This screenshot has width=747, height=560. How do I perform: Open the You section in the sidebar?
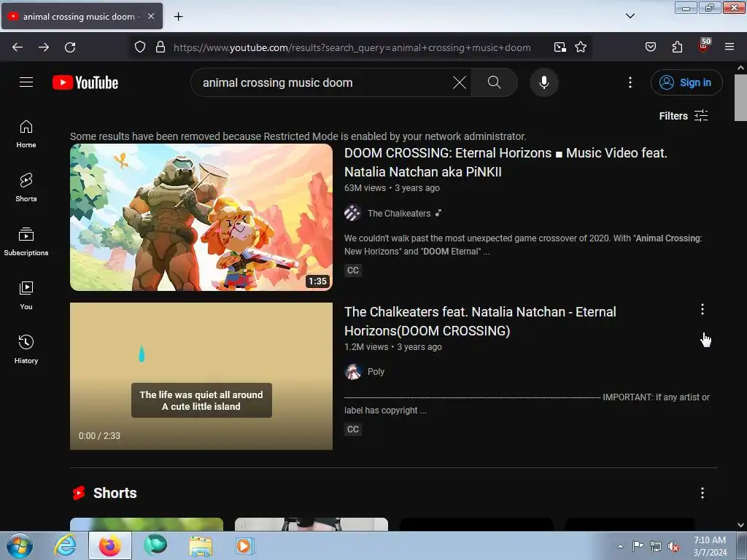(26, 296)
